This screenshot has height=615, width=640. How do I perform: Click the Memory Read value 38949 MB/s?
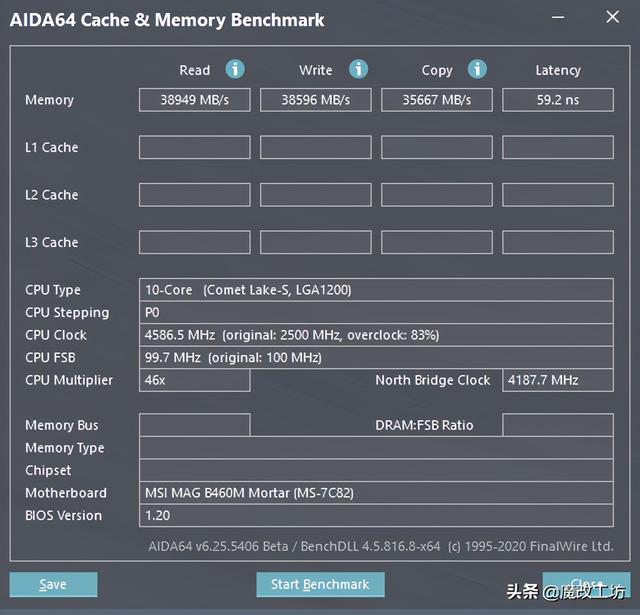pos(194,100)
